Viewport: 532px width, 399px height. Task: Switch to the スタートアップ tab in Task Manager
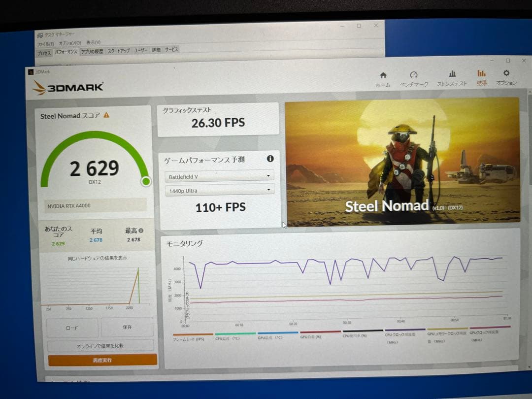coord(119,51)
